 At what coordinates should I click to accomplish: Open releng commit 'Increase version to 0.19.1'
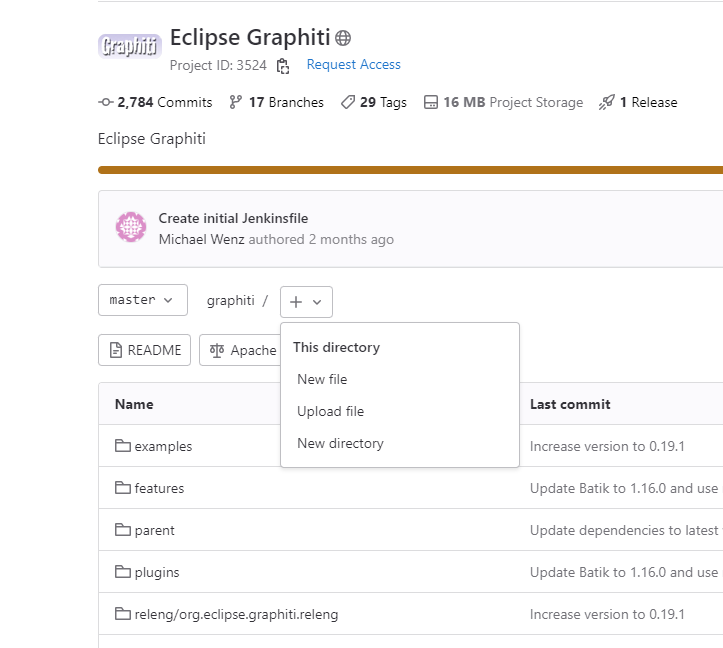[x=607, y=614]
